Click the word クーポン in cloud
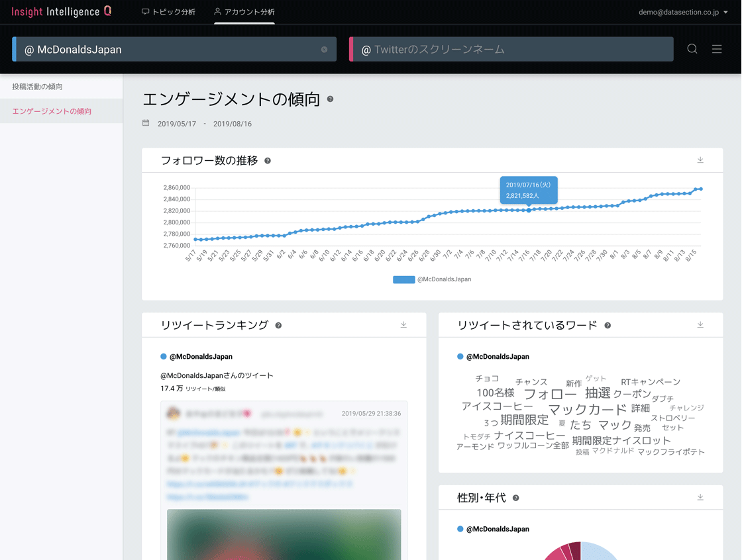 (x=632, y=393)
